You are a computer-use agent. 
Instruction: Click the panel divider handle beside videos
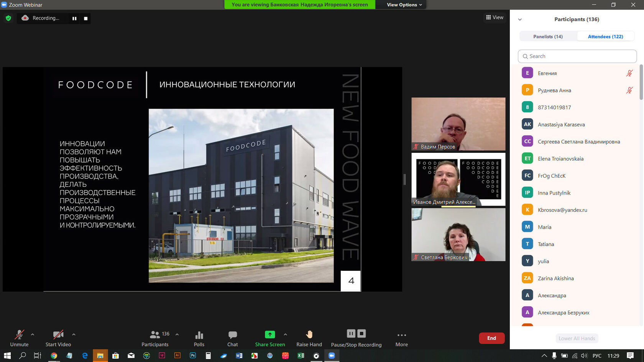(x=405, y=179)
